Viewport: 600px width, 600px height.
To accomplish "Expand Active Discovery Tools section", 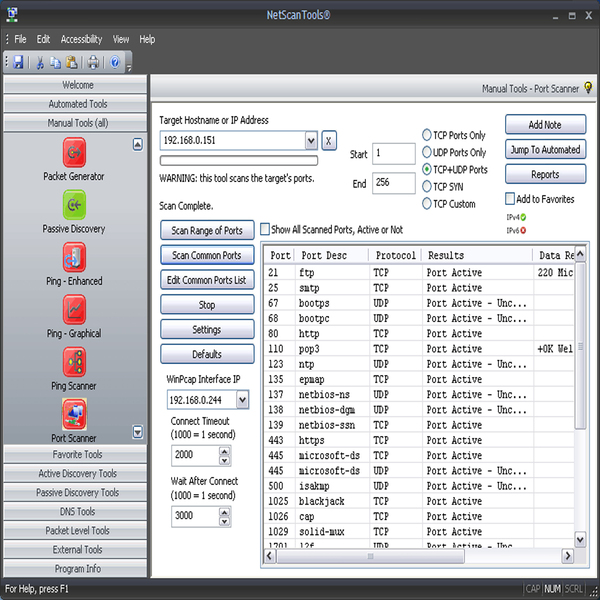I will coord(75,474).
